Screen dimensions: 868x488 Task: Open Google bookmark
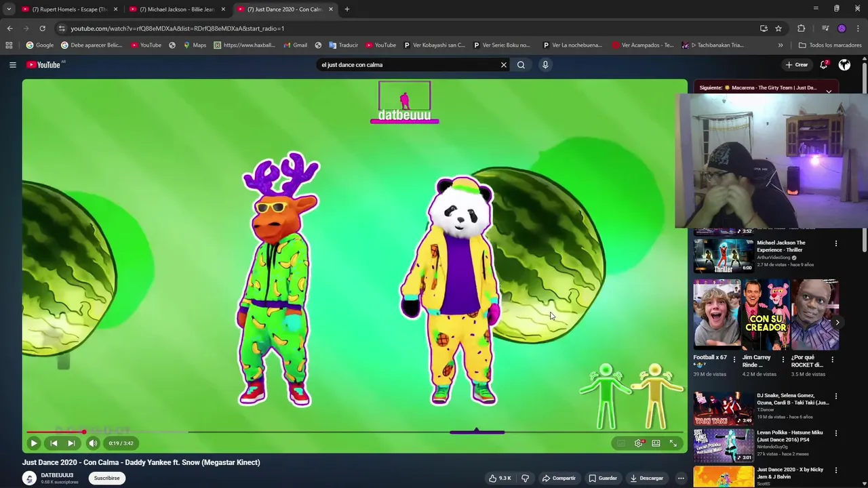click(39, 45)
